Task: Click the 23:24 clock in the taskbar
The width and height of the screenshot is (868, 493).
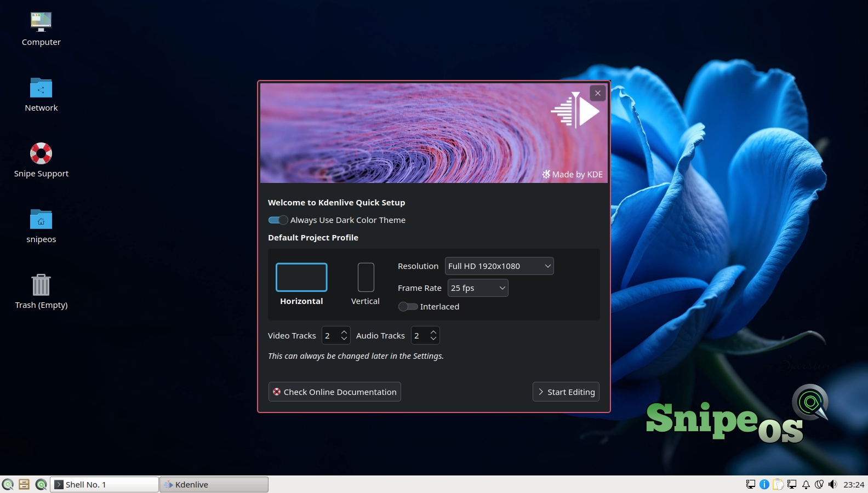Action: tap(854, 484)
